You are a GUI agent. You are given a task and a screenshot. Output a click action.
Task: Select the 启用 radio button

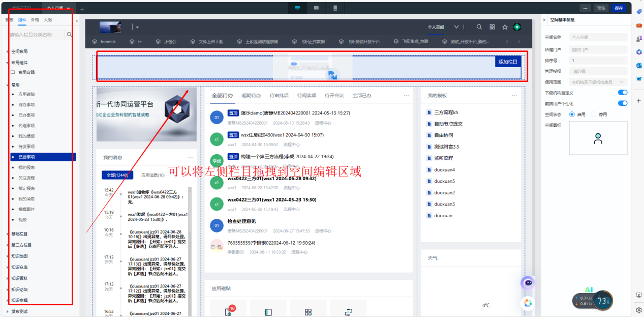point(572,114)
